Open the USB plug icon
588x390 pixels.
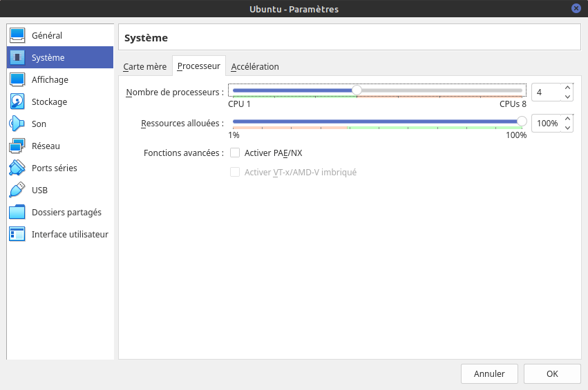click(x=17, y=190)
